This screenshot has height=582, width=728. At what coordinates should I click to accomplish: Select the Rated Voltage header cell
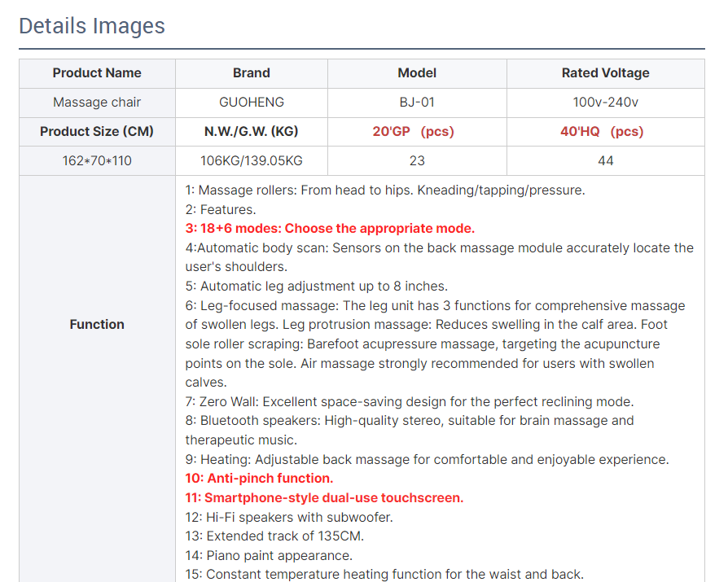pyautogui.click(x=605, y=73)
